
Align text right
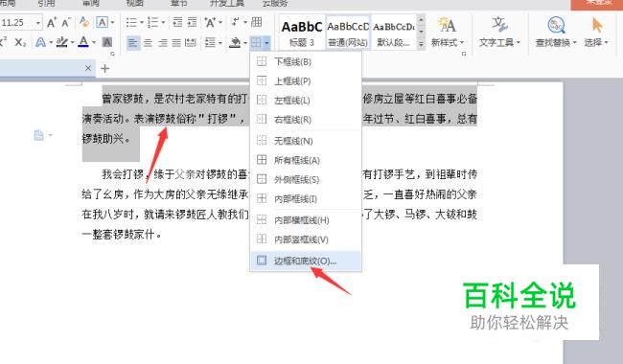pos(163,42)
